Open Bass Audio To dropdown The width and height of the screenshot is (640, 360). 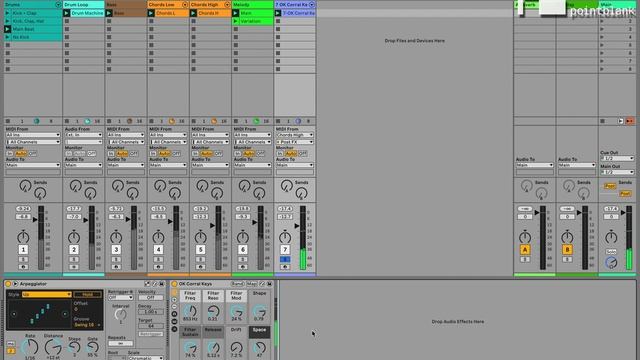point(126,165)
